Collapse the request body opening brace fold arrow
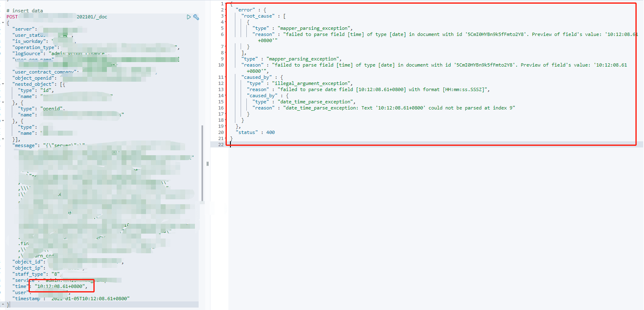The height and width of the screenshot is (310, 644). click(x=3, y=23)
